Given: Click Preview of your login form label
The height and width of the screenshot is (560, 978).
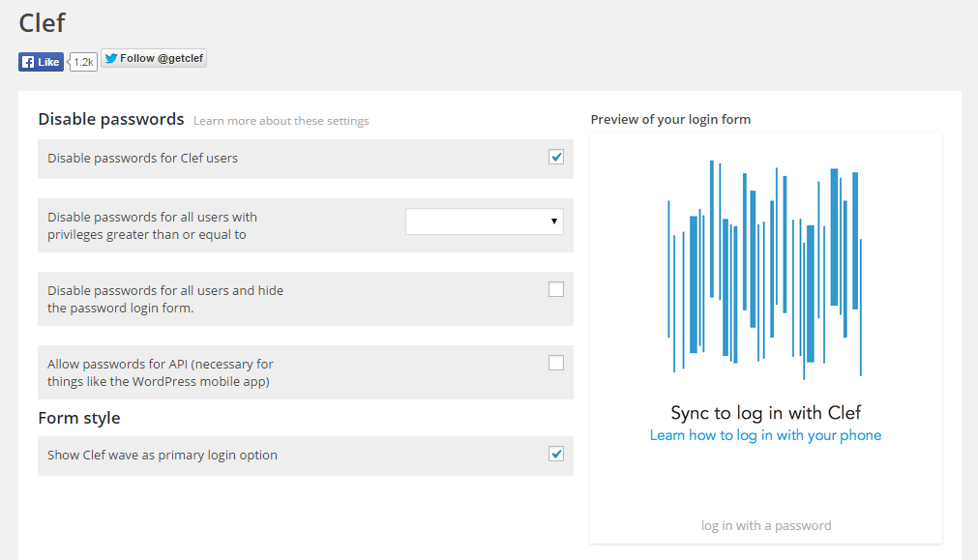Looking at the screenshot, I should 670,120.
